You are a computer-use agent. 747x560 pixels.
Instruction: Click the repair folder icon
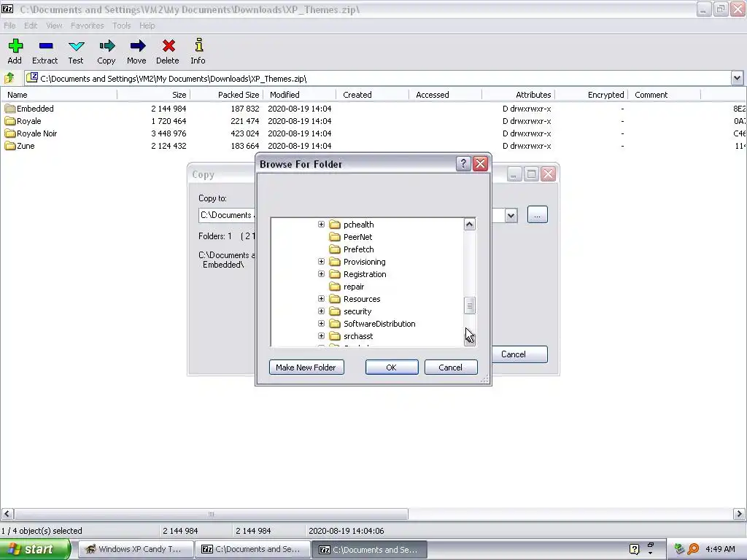coord(335,286)
